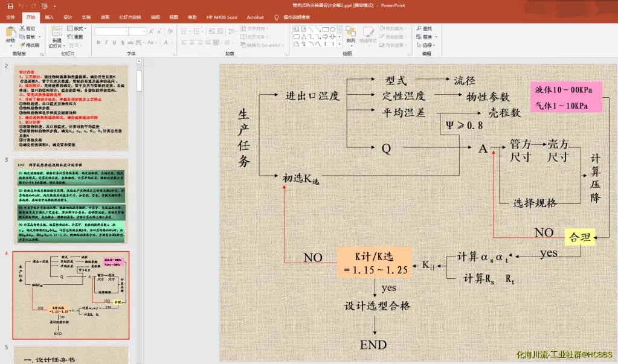Open the Acrobat tab
The image size is (618, 364).
255,18
